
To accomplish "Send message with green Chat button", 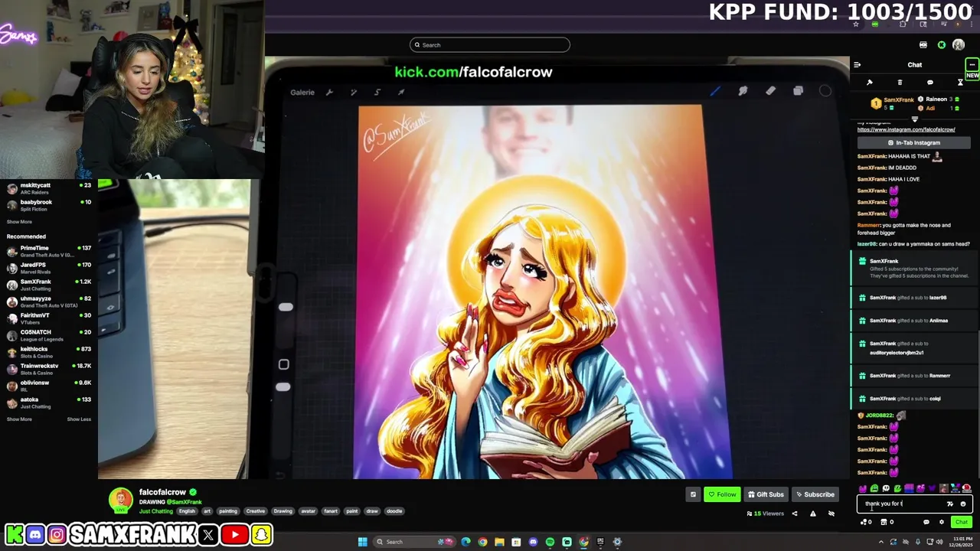I will (x=962, y=522).
